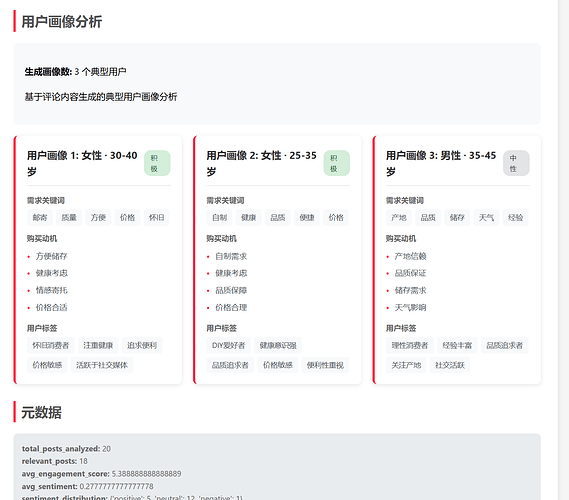Click the 健康 keyword tag
This screenshot has width=569, height=500.
point(249,218)
